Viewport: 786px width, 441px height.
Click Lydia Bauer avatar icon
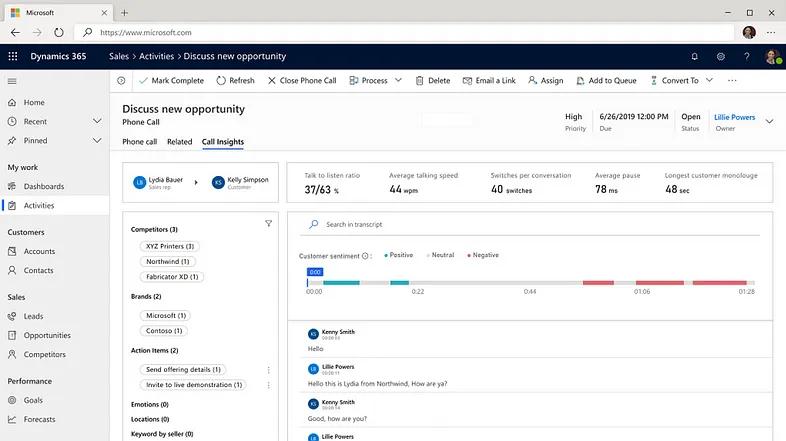pyautogui.click(x=139, y=182)
